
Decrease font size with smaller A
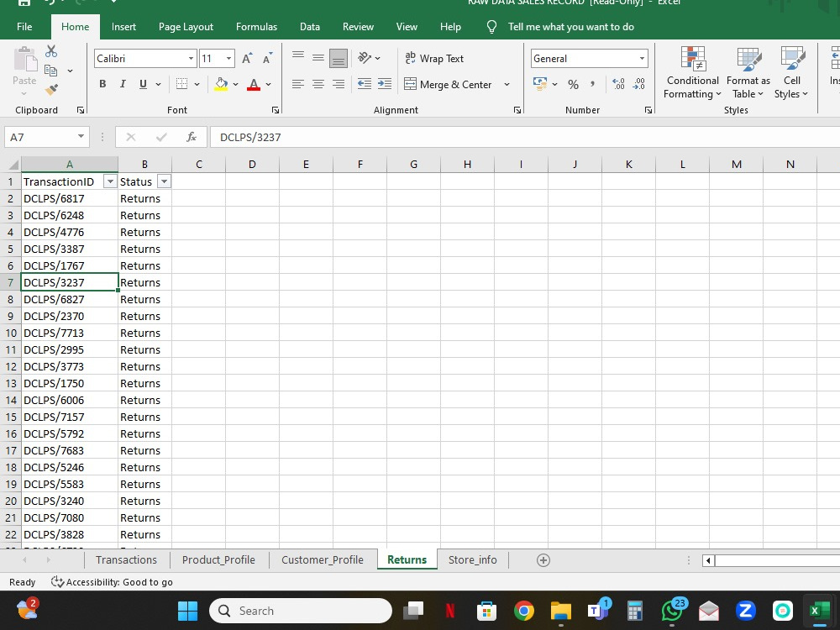267,59
